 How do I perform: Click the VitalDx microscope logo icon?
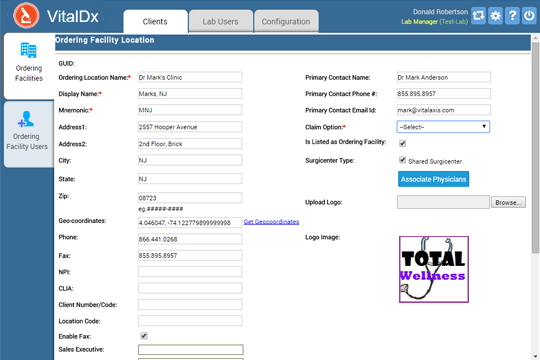tap(26, 16)
